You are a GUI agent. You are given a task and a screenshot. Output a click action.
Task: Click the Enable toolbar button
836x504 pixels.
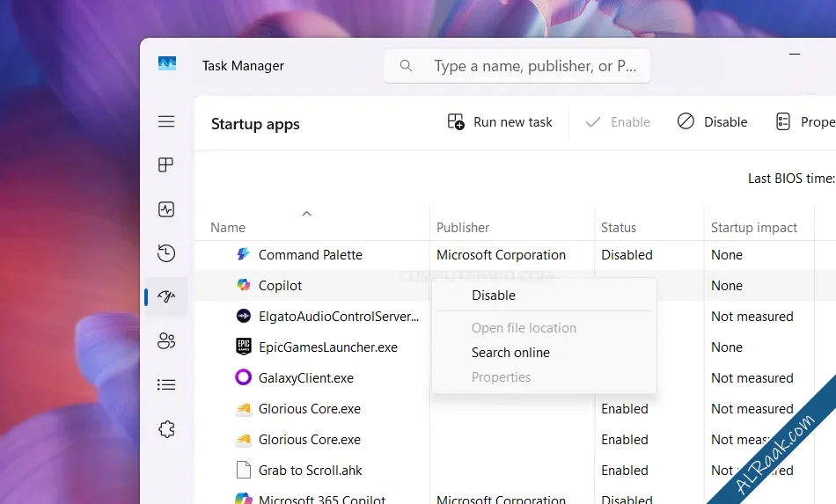(x=618, y=122)
